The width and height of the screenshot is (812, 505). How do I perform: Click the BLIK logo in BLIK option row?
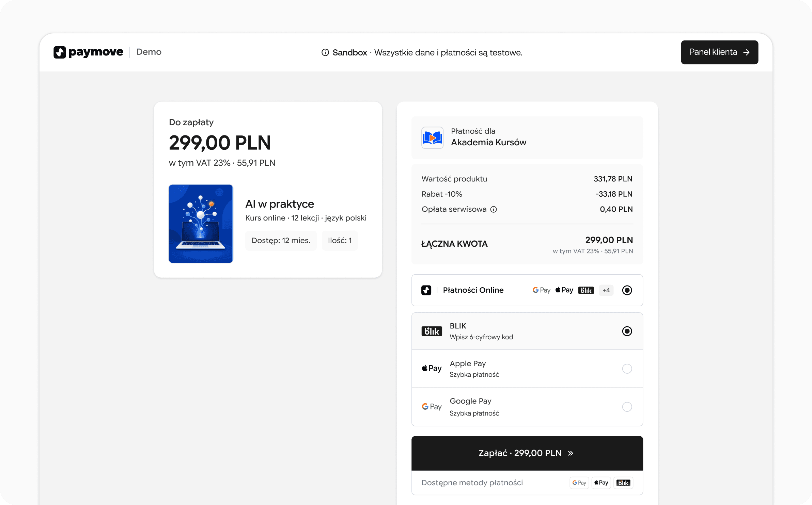coord(432,331)
